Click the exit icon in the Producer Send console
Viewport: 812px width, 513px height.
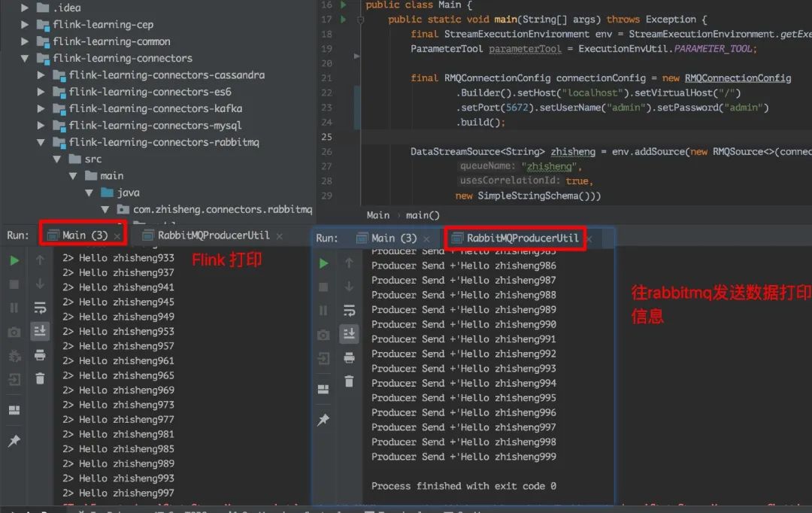[323, 359]
